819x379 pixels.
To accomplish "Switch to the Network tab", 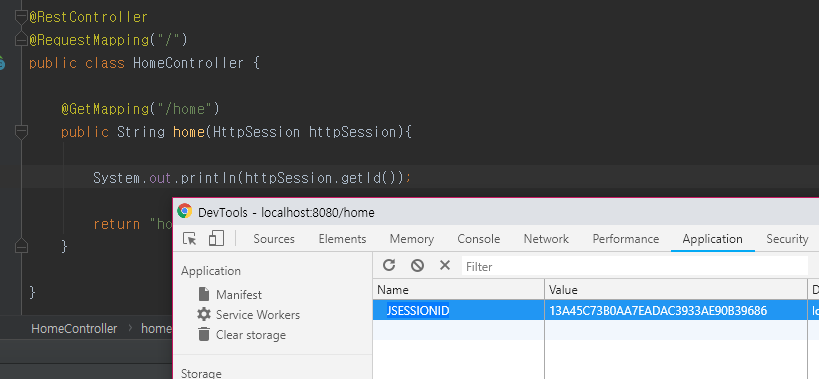I will (546, 239).
